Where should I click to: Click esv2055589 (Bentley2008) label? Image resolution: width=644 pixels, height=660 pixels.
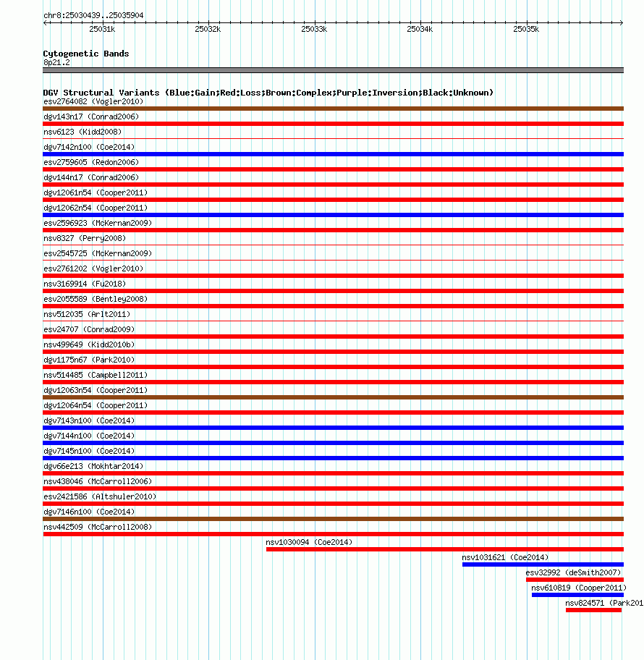[x=96, y=299]
